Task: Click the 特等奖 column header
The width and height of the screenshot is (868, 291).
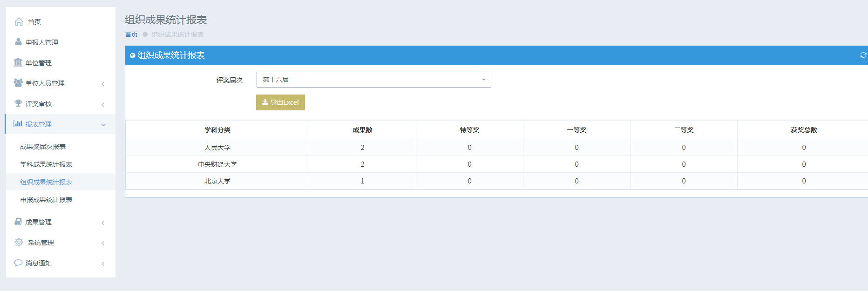Action: coord(469,130)
